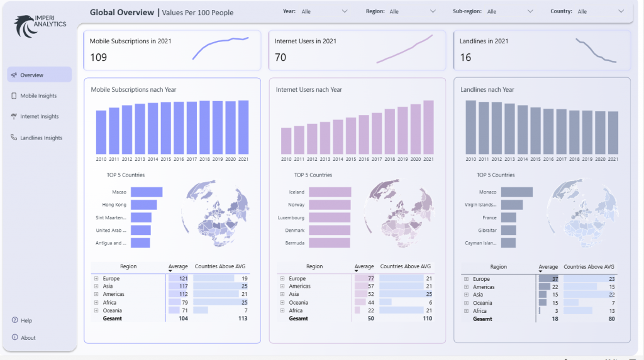Click the Landlines in 2021 KPI card
The width and height of the screenshot is (644, 360).
541,50
